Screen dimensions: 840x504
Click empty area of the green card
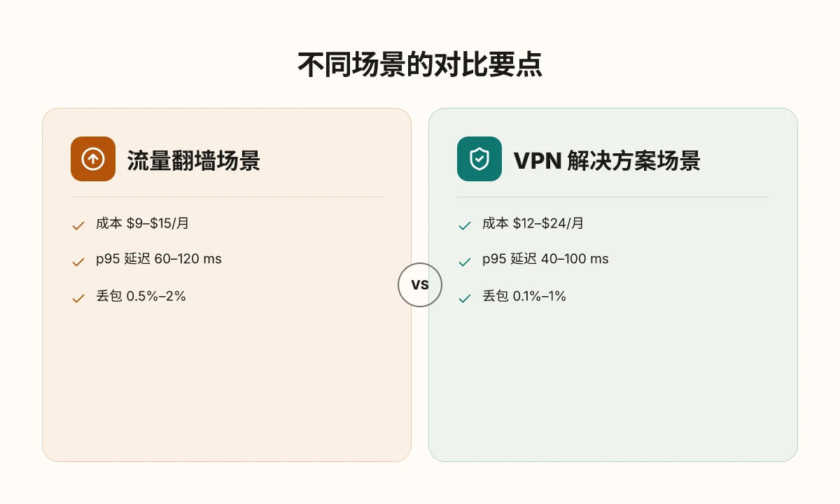point(612,385)
